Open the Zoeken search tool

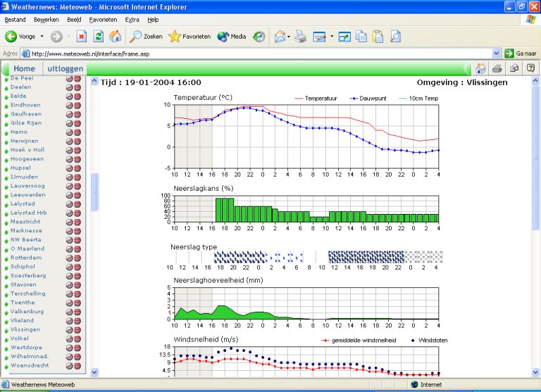pos(146,36)
